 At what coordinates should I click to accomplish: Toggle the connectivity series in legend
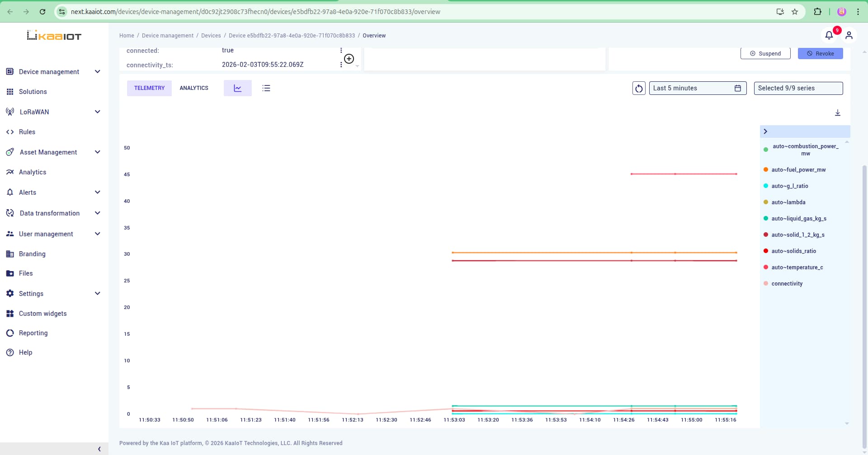pos(787,284)
